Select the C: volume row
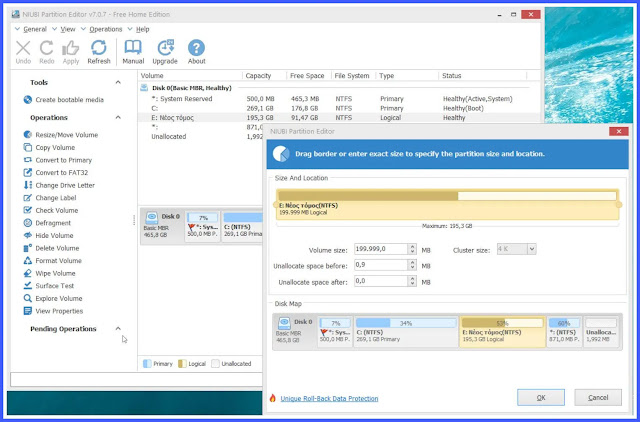Viewport: 640px width, 422px height. pyautogui.click(x=339, y=108)
